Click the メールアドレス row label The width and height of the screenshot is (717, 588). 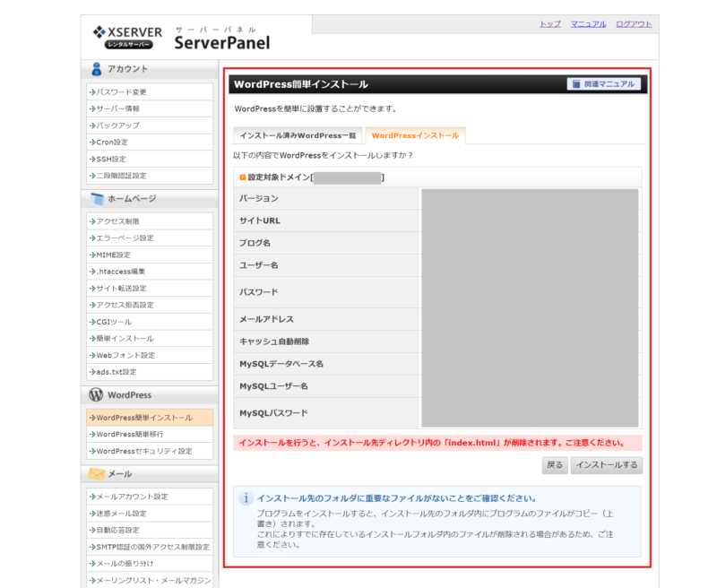coord(266,319)
